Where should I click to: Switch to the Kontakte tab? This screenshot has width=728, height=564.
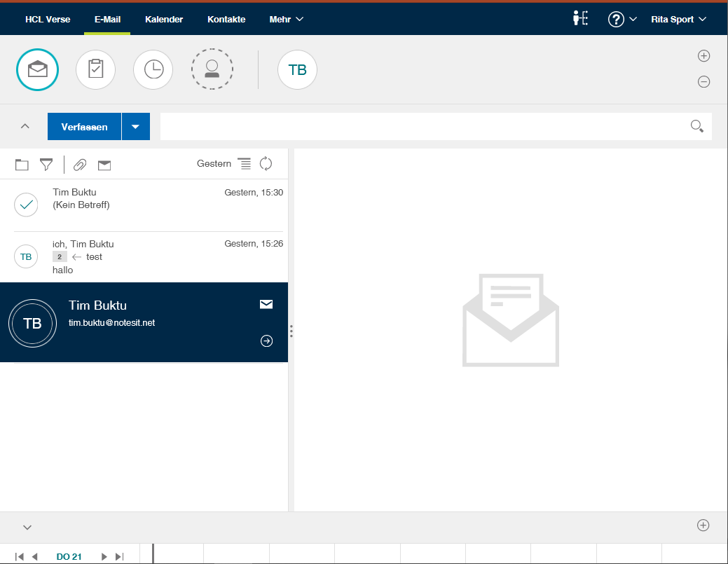[x=226, y=20]
